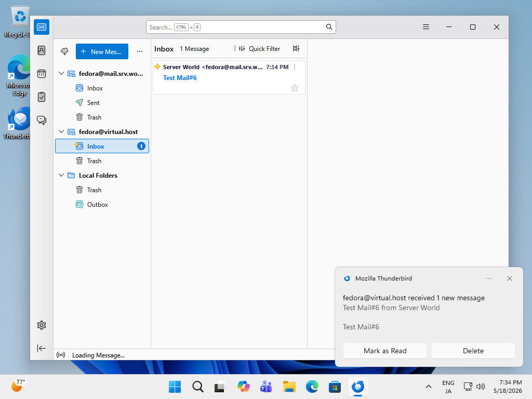The height and width of the screenshot is (399, 532).
Task: Select fedora@virtual.host account row
Action: [102, 131]
